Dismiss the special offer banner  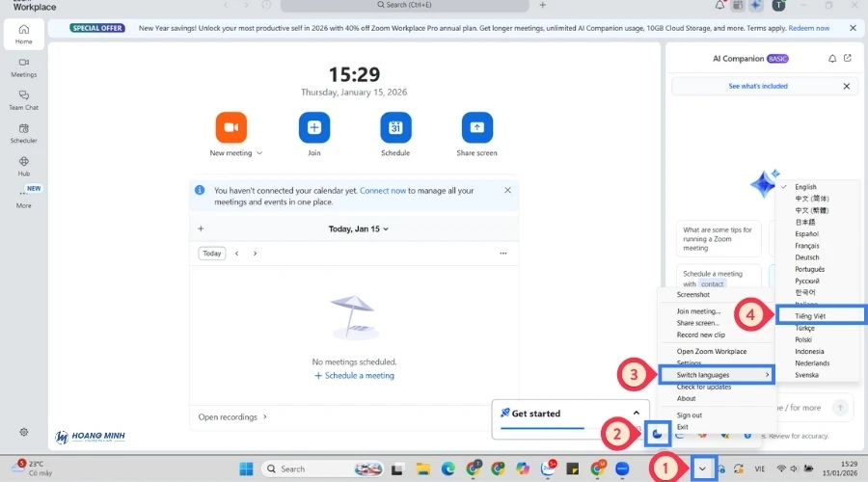point(853,28)
